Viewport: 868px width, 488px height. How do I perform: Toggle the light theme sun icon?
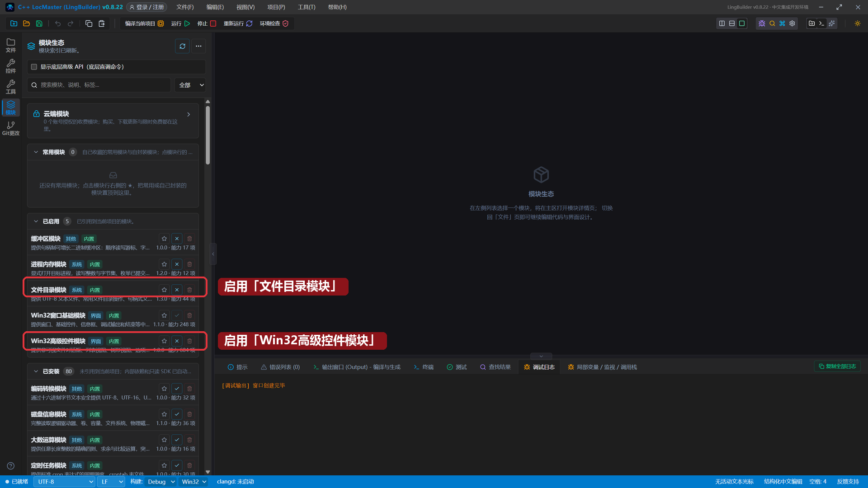point(857,23)
